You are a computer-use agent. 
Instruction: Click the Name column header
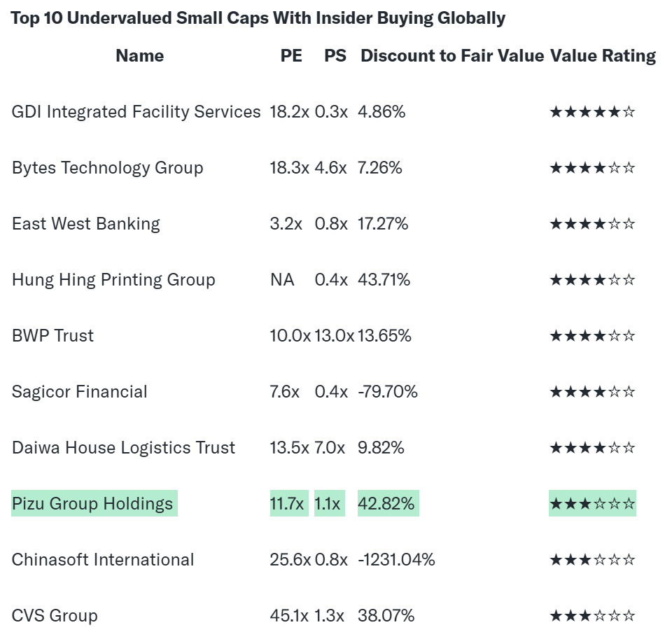coord(139,56)
